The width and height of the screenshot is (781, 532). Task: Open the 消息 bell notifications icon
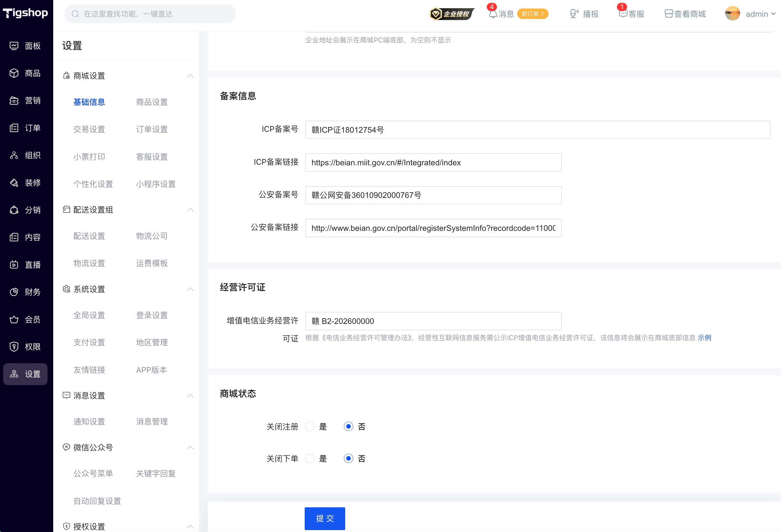[x=493, y=14]
